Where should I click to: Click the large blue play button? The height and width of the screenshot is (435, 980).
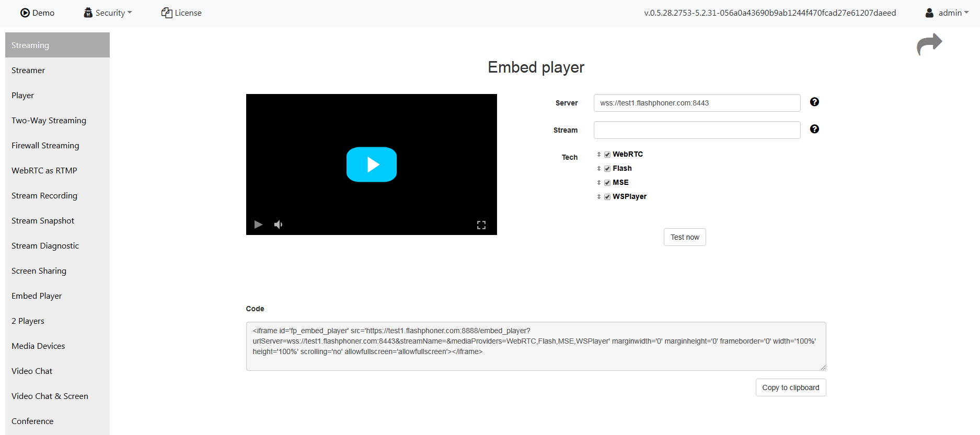pyautogui.click(x=371, y=164)
